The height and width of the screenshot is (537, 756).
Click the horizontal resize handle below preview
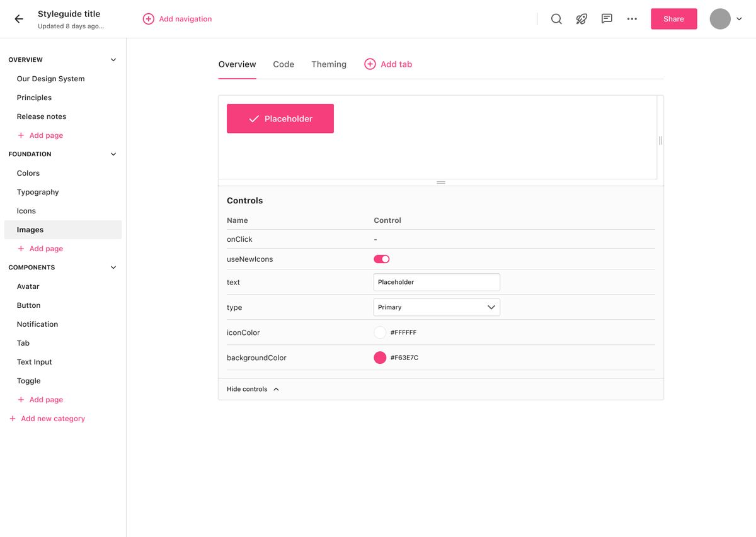click(441, 183)
